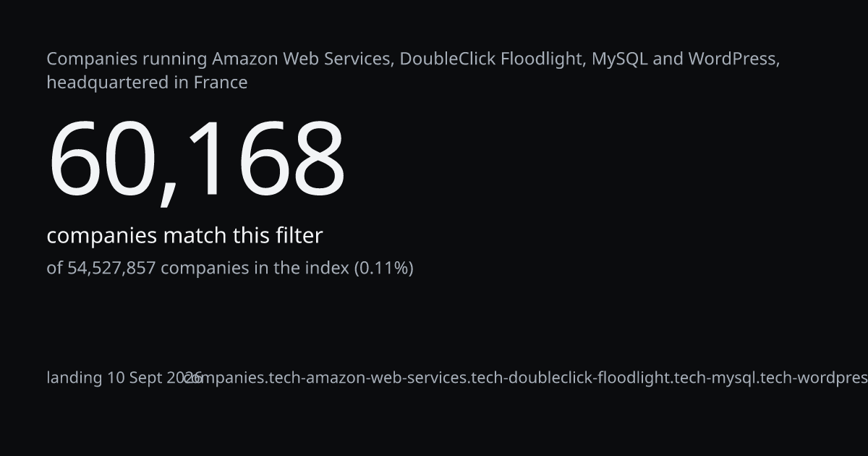Click "companies match this filter" label
868x456 pixels.
click(x=184, y=236)
